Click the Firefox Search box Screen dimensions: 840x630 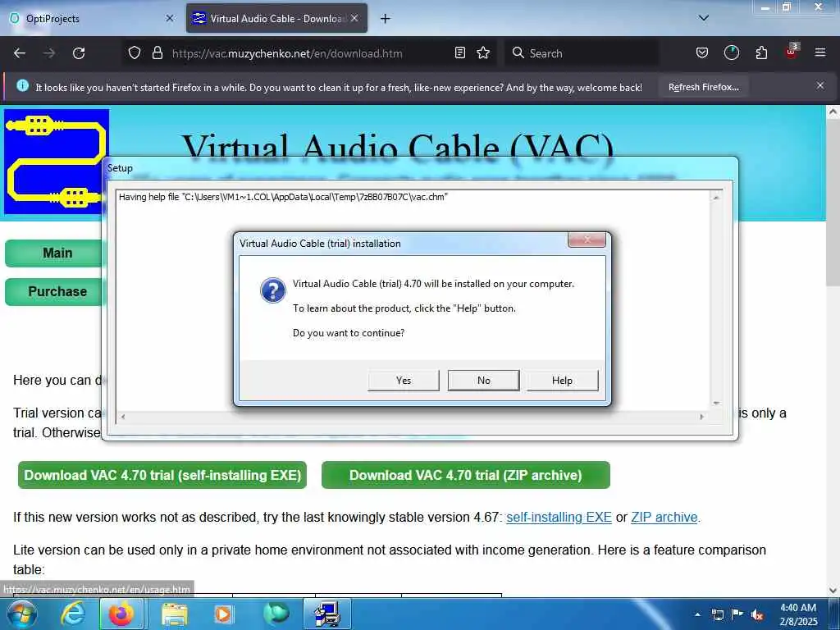click(582, 53)
